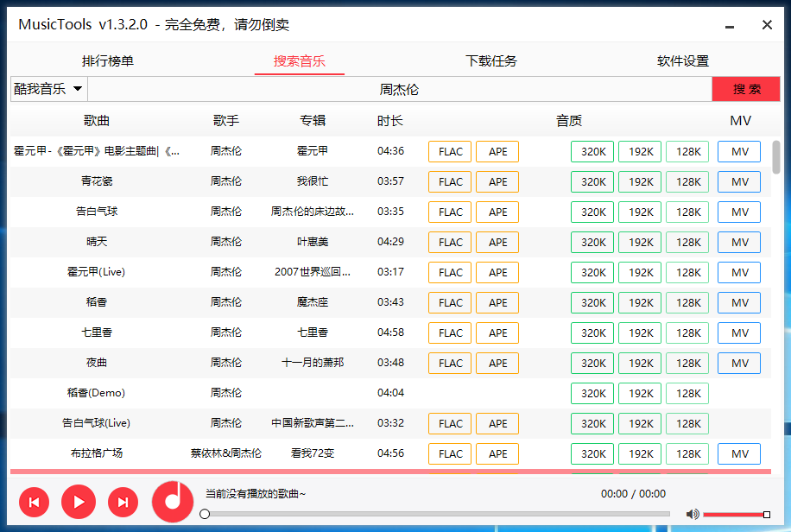
Task: Click artist 蔡依林&周杰伦
Action: pos(226,453)
